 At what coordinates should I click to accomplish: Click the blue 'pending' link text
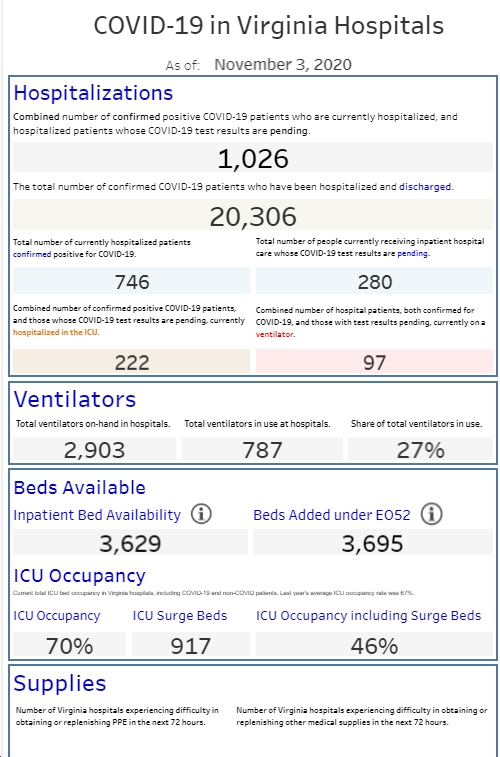pyautogui.click(x=413, y=253)
